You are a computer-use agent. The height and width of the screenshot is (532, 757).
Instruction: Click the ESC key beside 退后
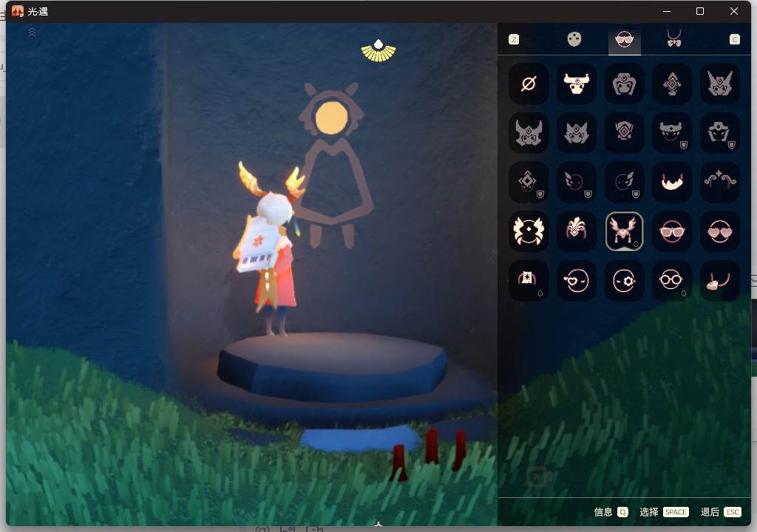(733, 512)
